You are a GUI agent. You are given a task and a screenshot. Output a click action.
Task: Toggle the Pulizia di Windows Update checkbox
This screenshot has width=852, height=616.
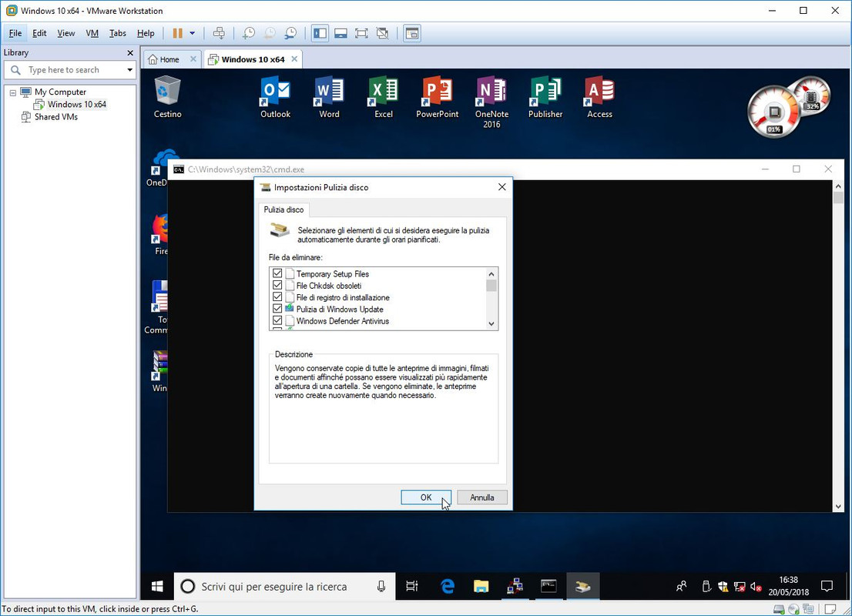277,309
